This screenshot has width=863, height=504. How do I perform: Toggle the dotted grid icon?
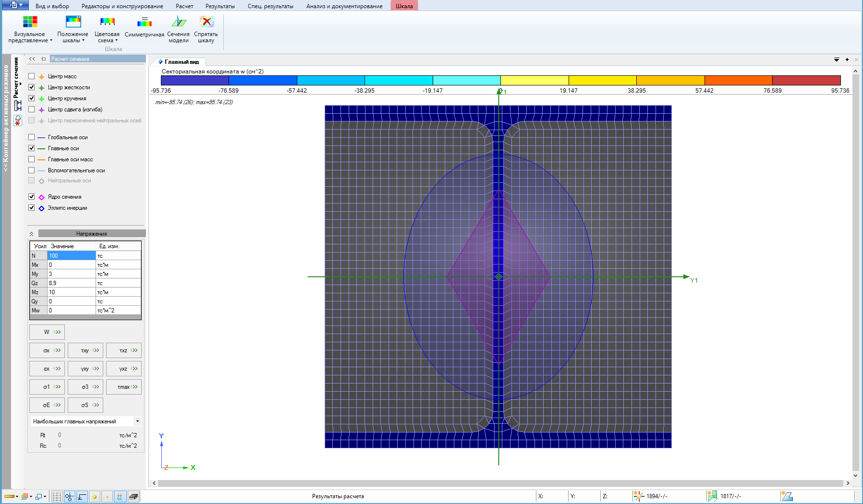[x=57, y=496]
